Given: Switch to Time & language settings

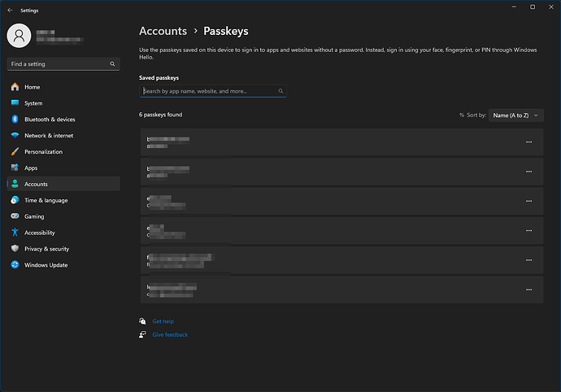Looking at the screenshot, I should [46, 200].
